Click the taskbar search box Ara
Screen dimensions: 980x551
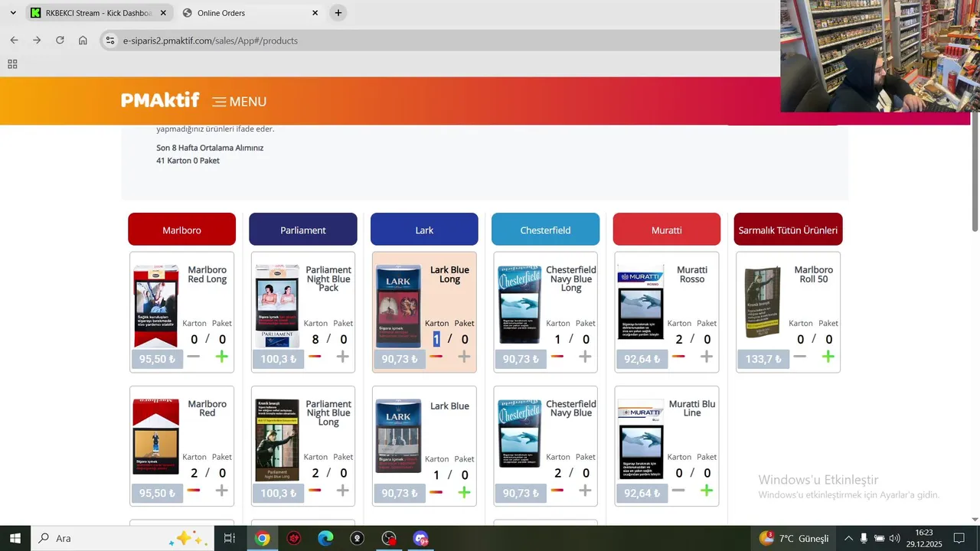click(x=122, y=538)
